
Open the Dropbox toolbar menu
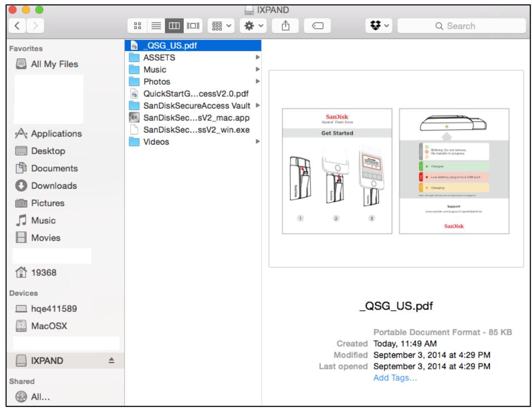(x=379, y=26)
